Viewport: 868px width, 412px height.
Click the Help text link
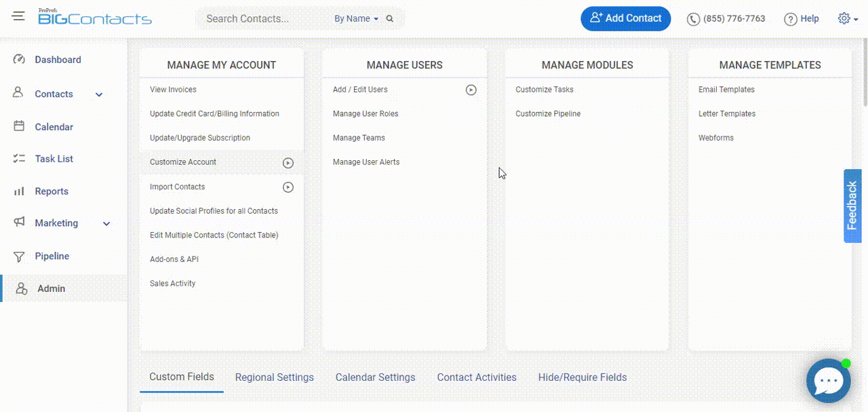point(810,19)
